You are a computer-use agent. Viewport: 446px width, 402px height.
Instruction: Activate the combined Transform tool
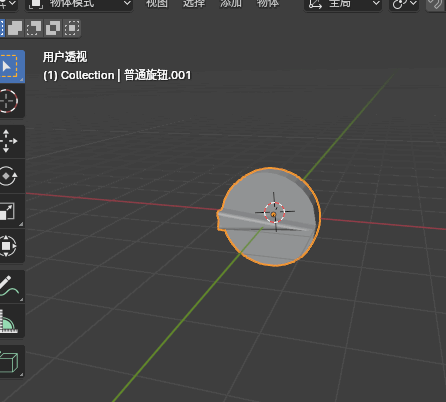point(12,246)
